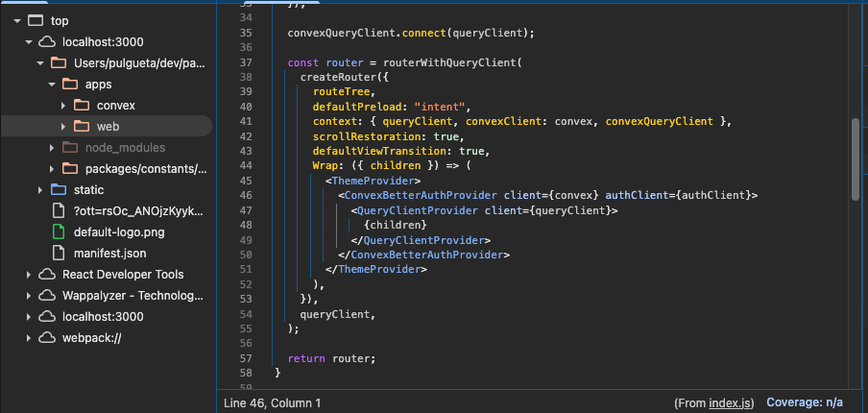Viewport: 868px width, 413px height.
Task: Click the apps folder icon
Action: (70, 85)
